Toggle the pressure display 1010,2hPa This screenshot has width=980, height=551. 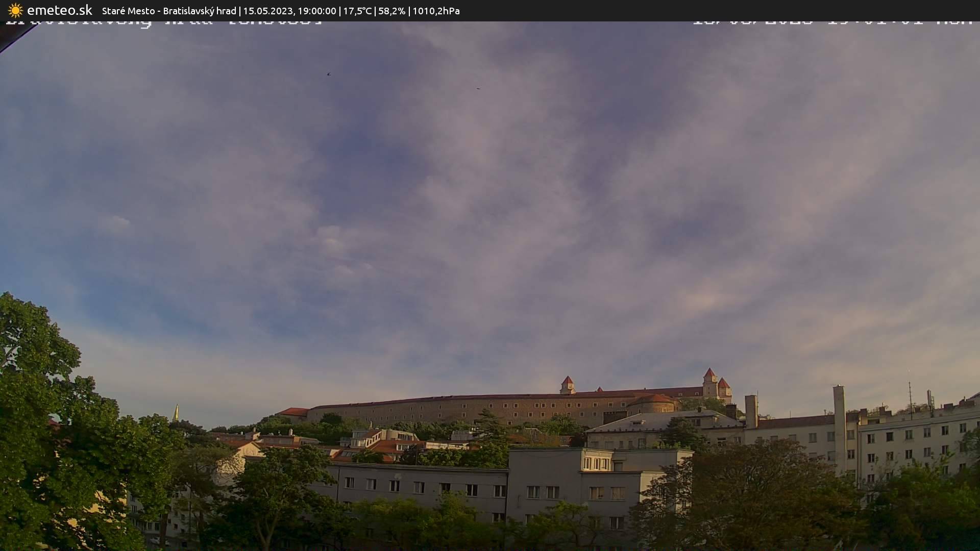pos(435,10)
